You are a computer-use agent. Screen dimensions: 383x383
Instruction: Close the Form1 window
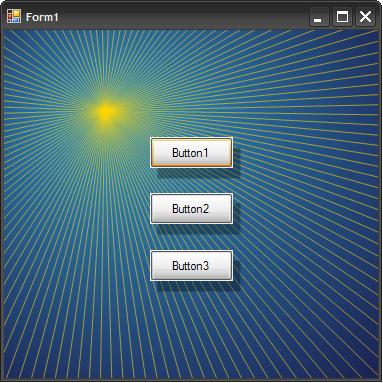pos(365,17)
